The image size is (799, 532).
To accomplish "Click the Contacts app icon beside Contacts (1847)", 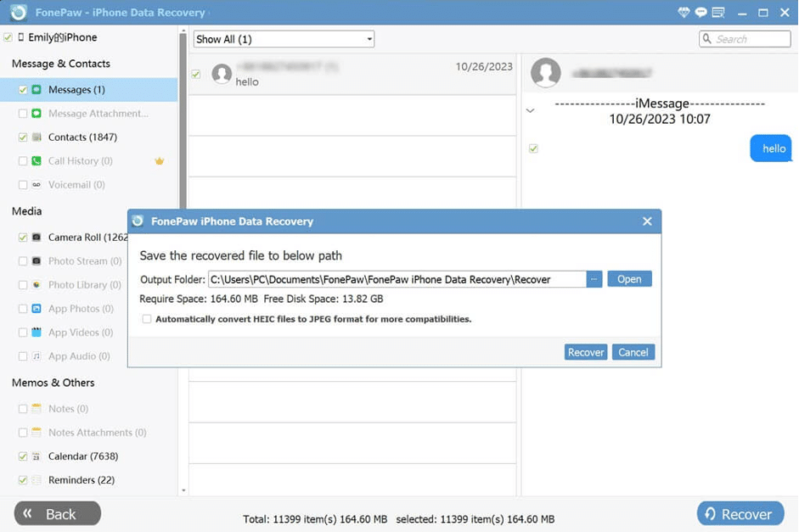I will tap(35, 137).
